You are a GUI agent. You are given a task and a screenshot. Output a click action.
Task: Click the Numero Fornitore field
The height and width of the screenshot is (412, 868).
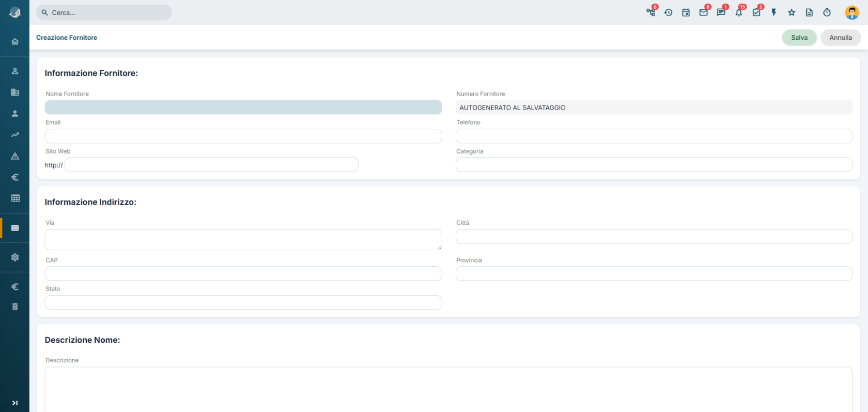(x=654, y=107)
